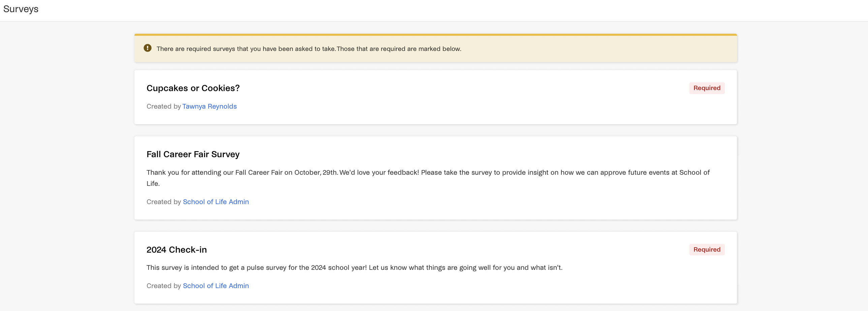
Task: Open School of Life Admin link under Fall Career Fair
Action: coord(216,202)
